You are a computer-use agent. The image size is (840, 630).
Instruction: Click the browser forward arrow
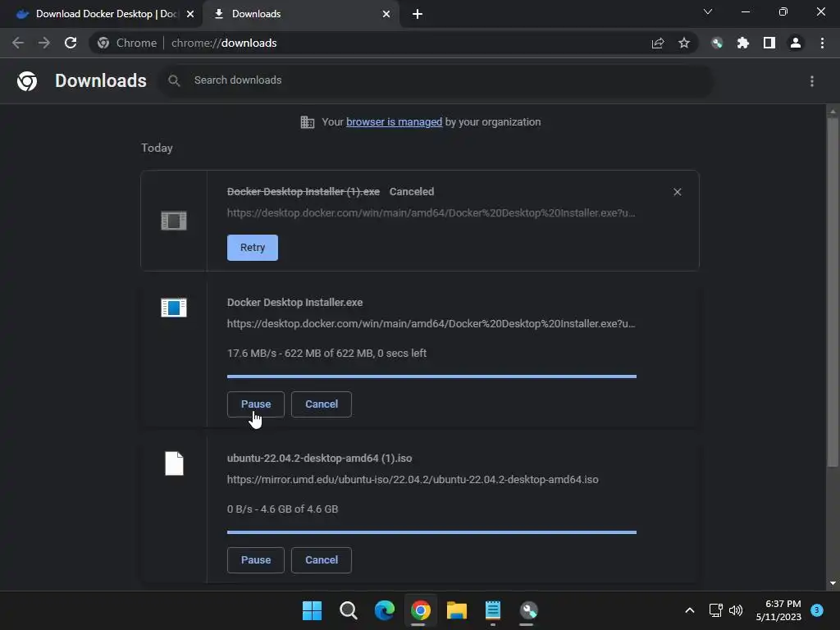44,43
